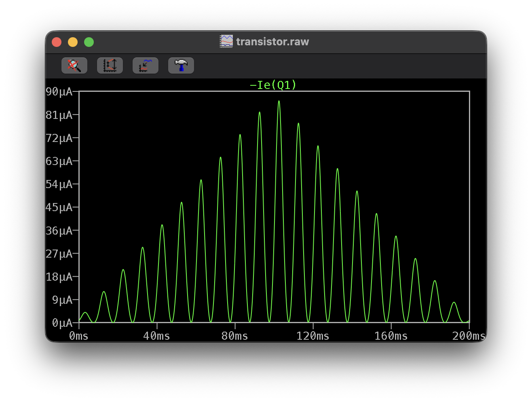Click the 0ms horizontal axis label

tap(79, 336)
